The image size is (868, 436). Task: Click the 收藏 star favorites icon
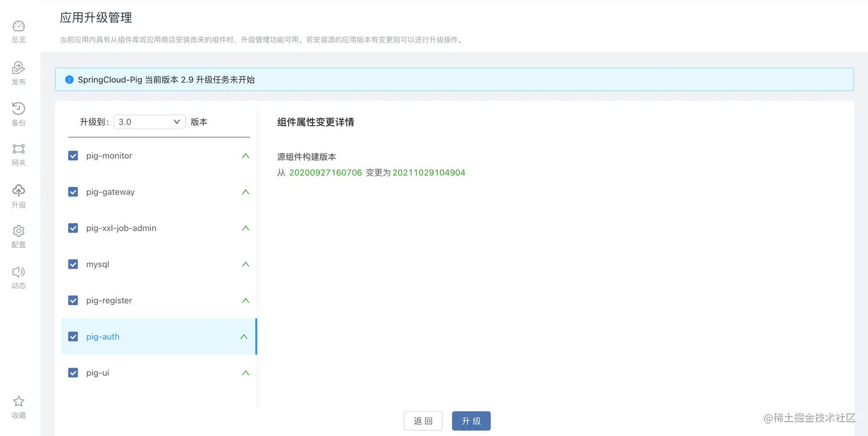(x=19, y=402)
